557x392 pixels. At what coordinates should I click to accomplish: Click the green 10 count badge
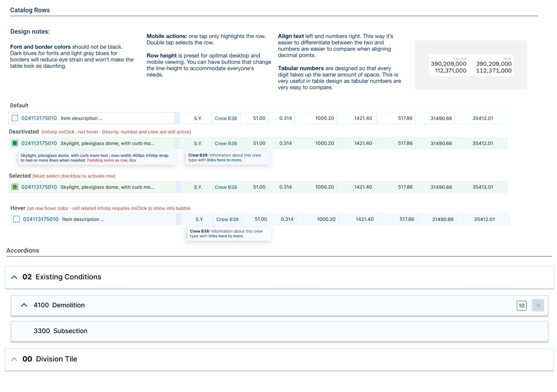coord(521,305)
